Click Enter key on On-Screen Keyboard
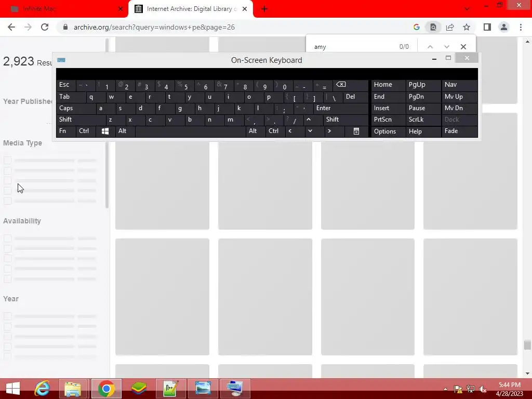Viewport: 532px width, 399px height. click(x=341, y=109)
